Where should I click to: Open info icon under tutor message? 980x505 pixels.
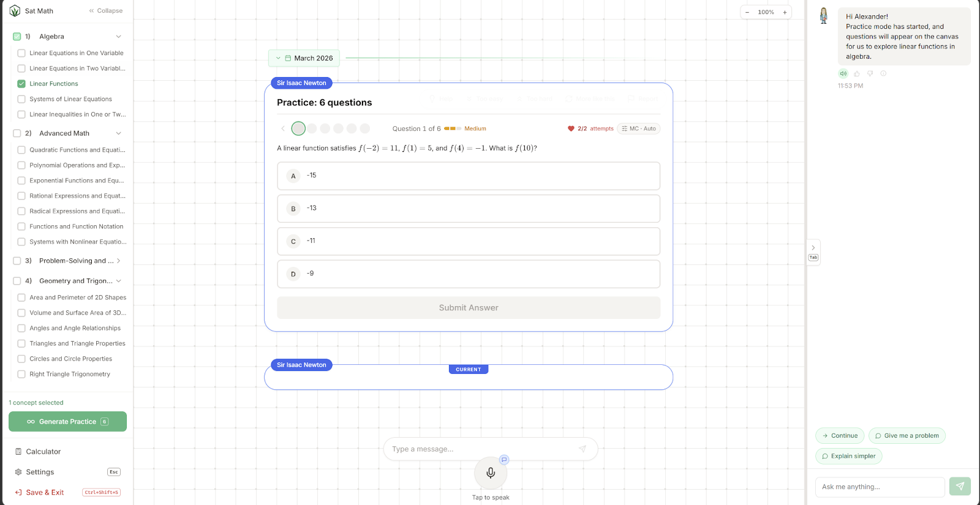coord(883,73)
